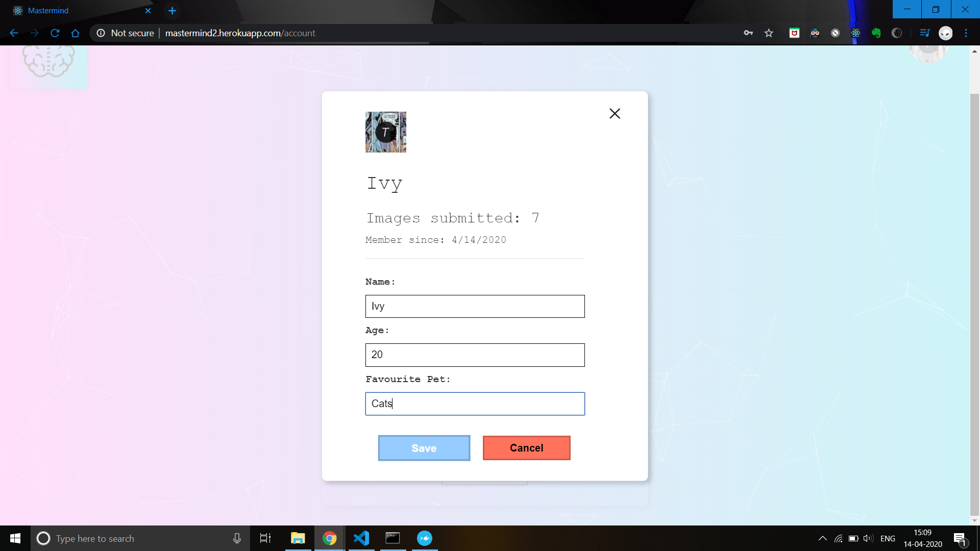
Task: Close the profile dialog with X
Action: click(615, 113)
